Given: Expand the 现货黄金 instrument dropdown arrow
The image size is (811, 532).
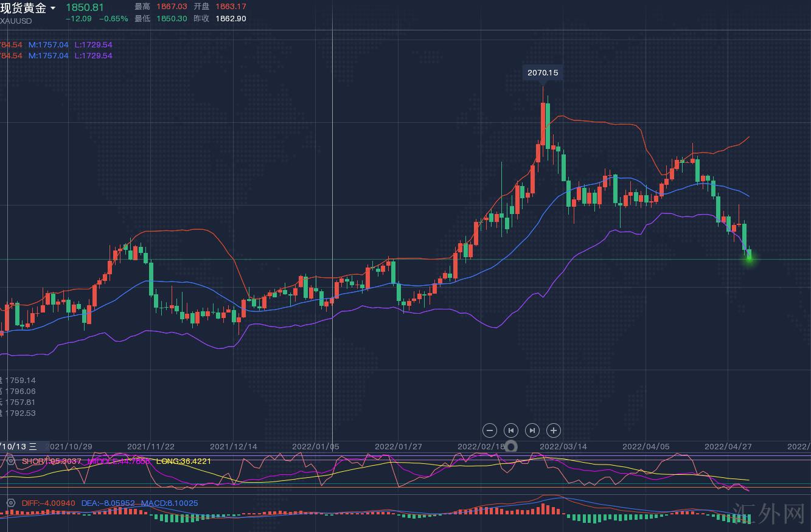Looking at the screenshot, I should (54, 9).
